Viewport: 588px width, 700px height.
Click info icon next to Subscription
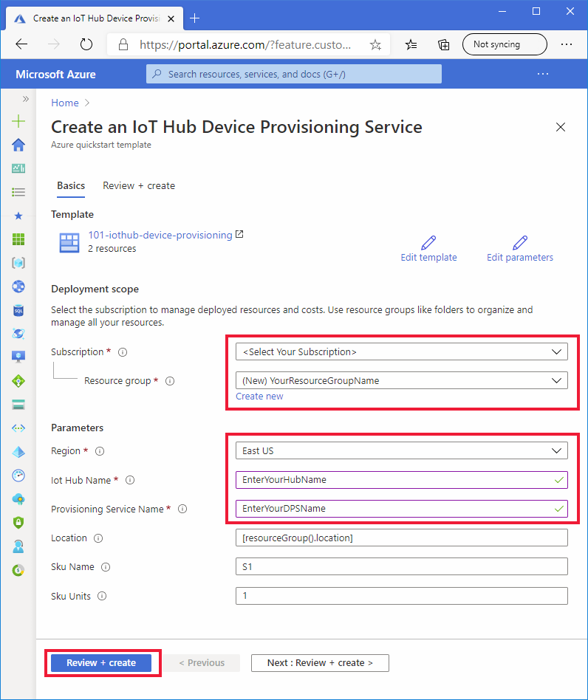pyautogui.click(x=123, y=352)
